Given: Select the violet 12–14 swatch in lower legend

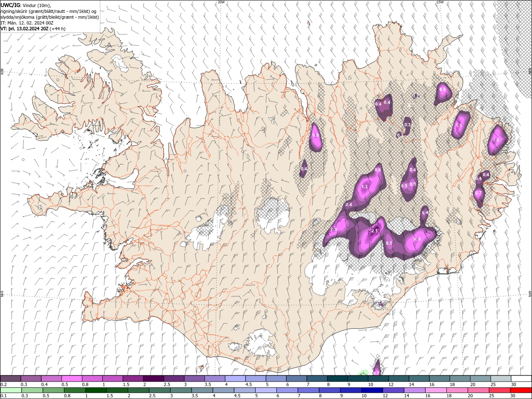Looking at the screenshot, I should [x=393, y=390].
